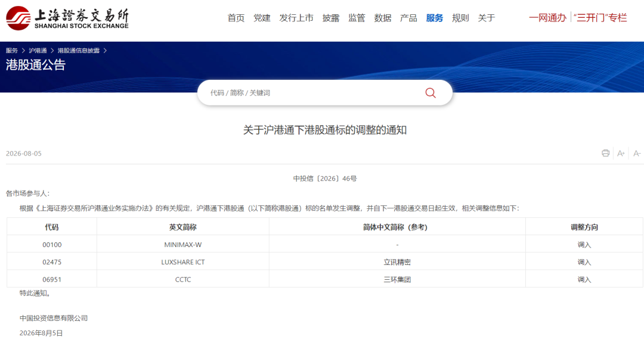Screen dimensions: 644x340
Task: Go to 港股通信息披露 in the breadcrumb
Action: (79, 51)
